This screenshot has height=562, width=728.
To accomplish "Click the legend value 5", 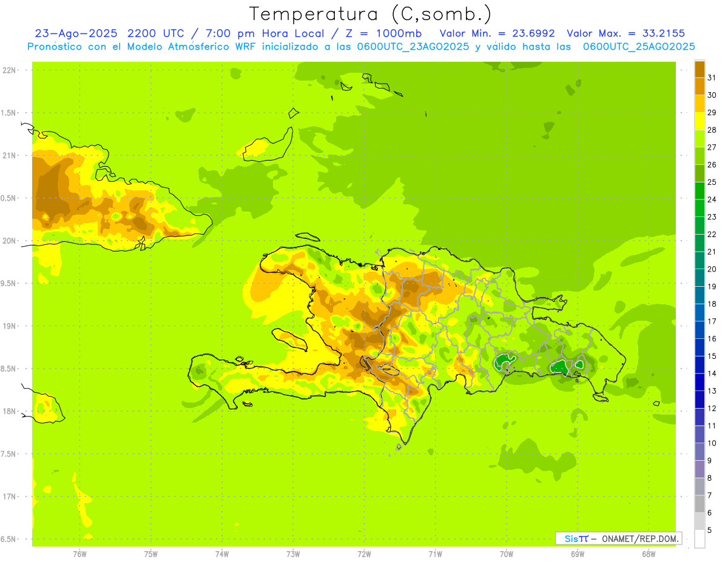I will pos(709,530).
